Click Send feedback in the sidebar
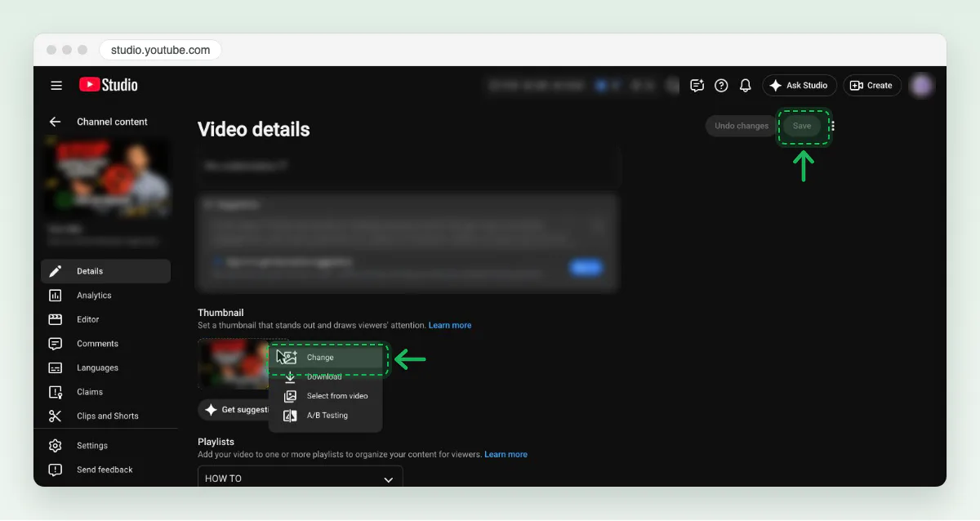The height and width of the screenshot is (521, 980). [105, 470]
